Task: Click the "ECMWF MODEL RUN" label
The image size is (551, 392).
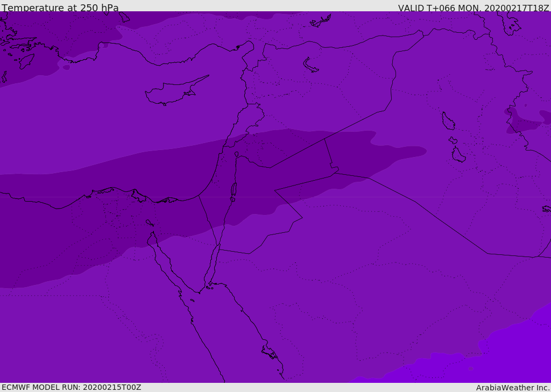Action: click(x=71, y=387)
